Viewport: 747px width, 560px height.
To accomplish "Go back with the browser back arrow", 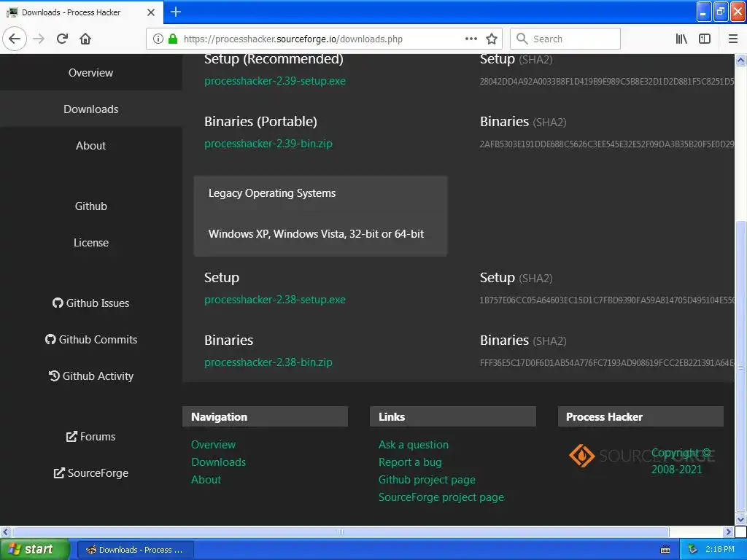I will [15, 39].
